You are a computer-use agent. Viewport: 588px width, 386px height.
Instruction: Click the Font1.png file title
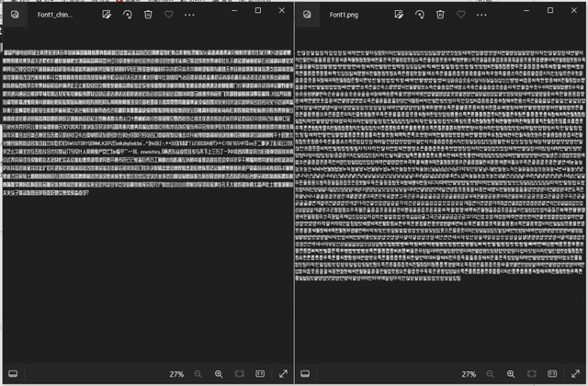pyautogui.click(x=344, y=15)
